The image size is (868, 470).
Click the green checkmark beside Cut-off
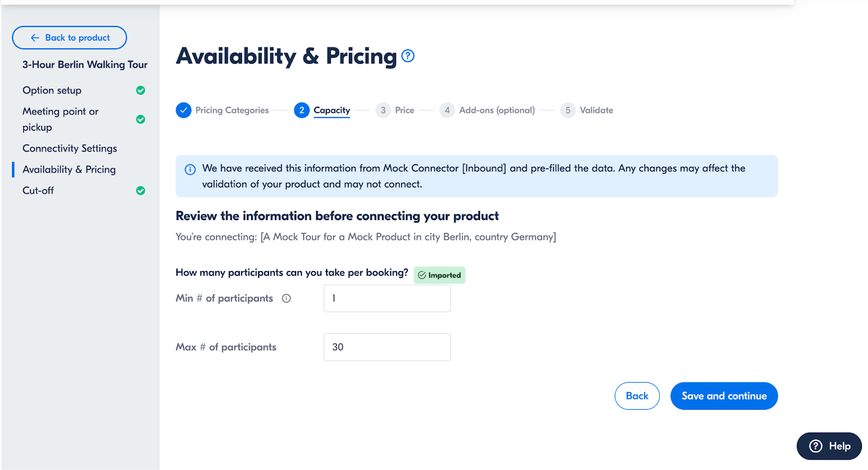click(x=141, y=191)
